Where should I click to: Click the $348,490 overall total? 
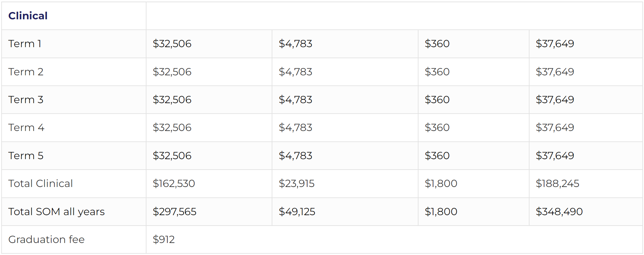tap(559, 212)
